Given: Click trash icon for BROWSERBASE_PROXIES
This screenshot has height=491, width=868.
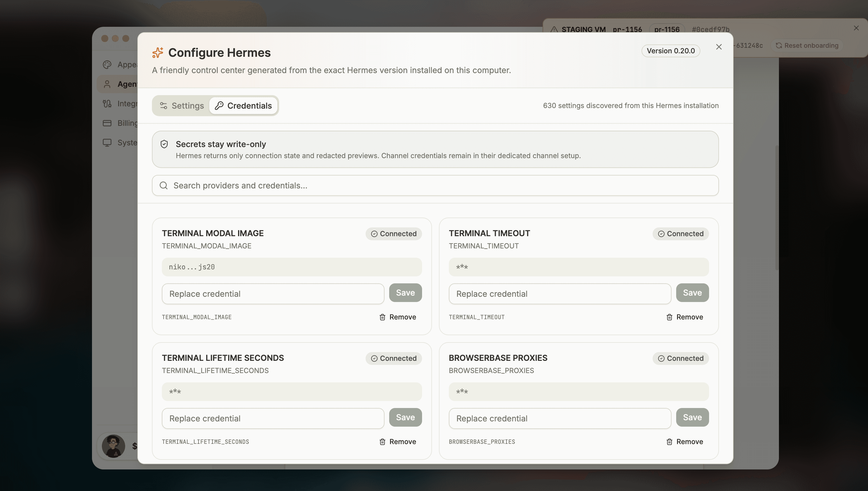Looking at the screenshot, I should click(x=669, y=442).
